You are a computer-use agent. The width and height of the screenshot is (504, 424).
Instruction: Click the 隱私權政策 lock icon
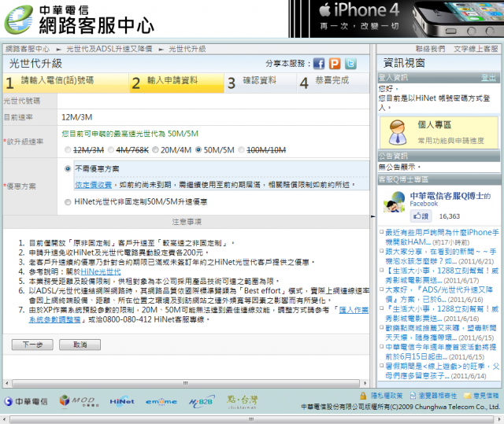(x=363, y=396)
